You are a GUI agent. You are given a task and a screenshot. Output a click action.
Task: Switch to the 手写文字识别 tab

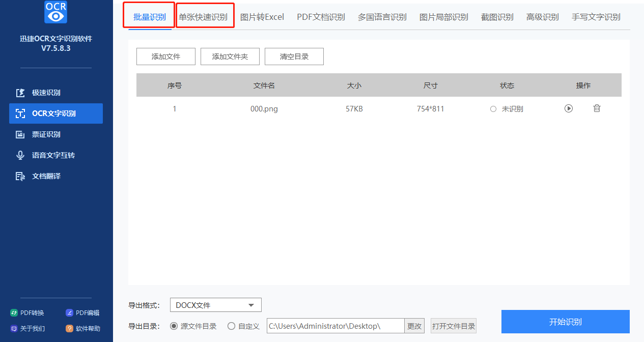pos(596,17)
